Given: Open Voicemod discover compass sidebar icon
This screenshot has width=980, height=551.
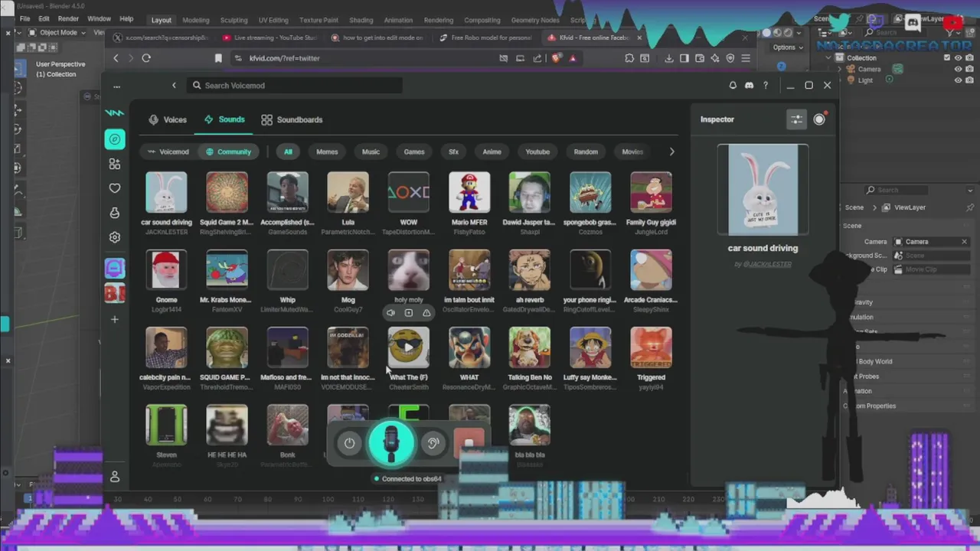Looking at the screenshot, I should pos(115,139).
